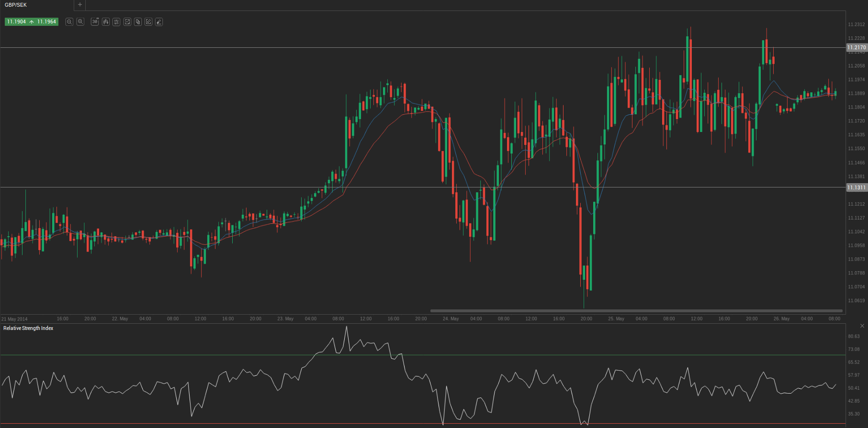Open the indicators line chart icon

click(127, 22)
